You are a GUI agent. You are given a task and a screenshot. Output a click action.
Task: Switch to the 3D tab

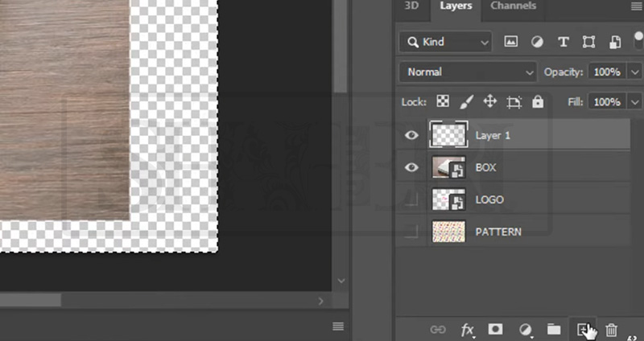pyautogui.click(x=411, y=6)
